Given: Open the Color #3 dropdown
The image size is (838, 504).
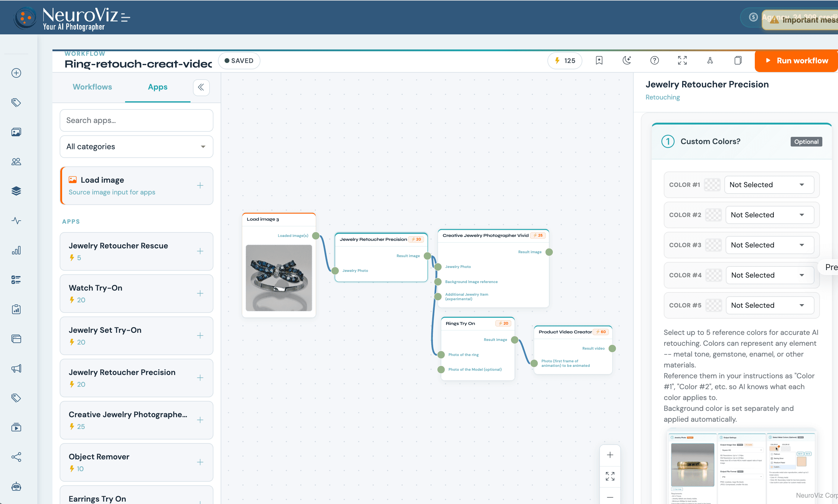Looking at the screenshot, I should point(770,245).
